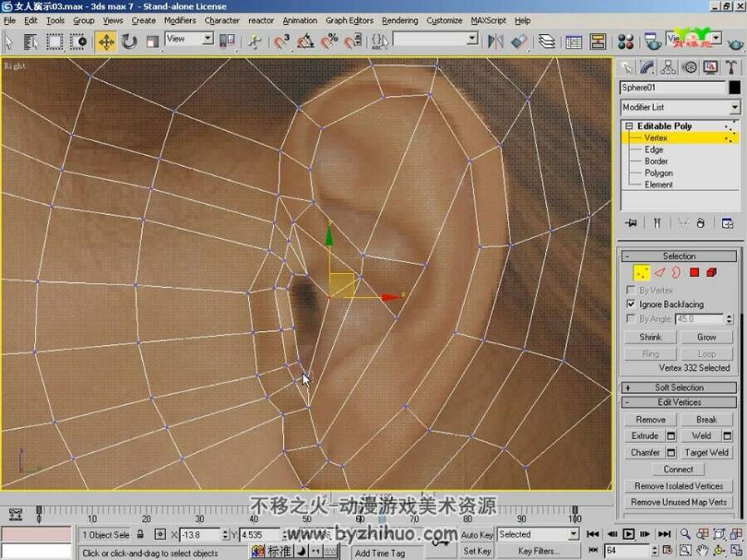This screenshot has width=747, height=560.
Task: Select Edge sub-object level icon
Action: point(659,273)
